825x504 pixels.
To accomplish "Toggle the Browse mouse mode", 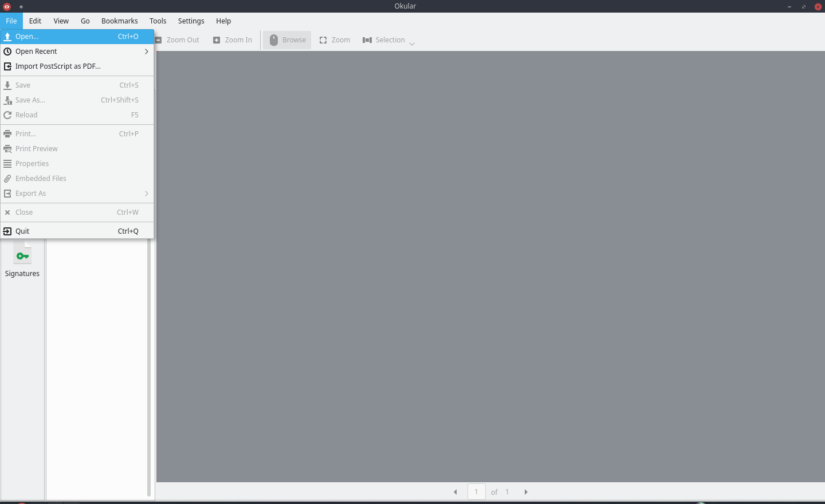I will [x=287, y=40].
